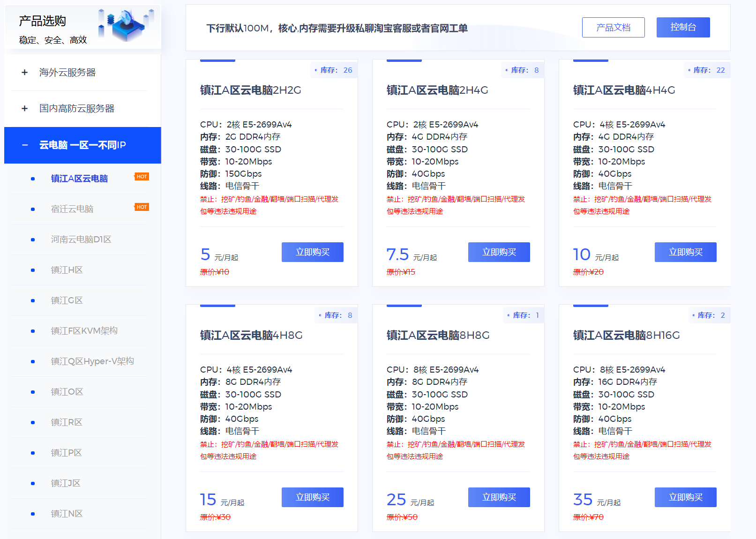
Task: Click the 产品选购 heading
Action: (42, 21)
